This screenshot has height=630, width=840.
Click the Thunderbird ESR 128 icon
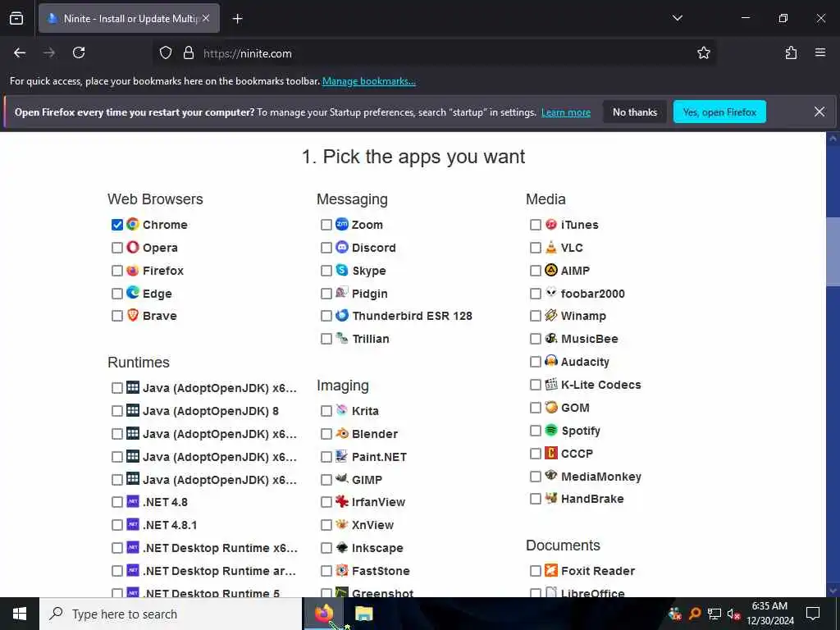(342, 315)
